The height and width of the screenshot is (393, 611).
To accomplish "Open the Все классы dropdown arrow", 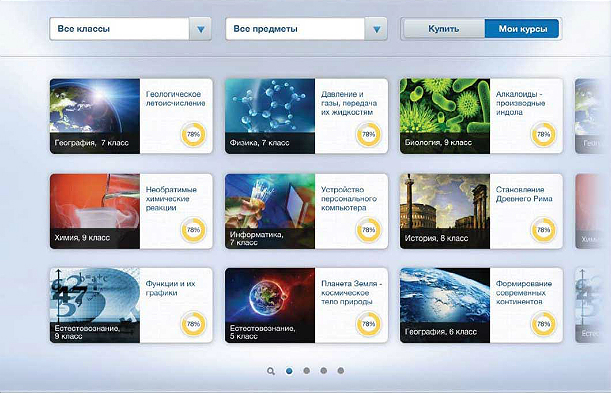I will pos(200,29).
